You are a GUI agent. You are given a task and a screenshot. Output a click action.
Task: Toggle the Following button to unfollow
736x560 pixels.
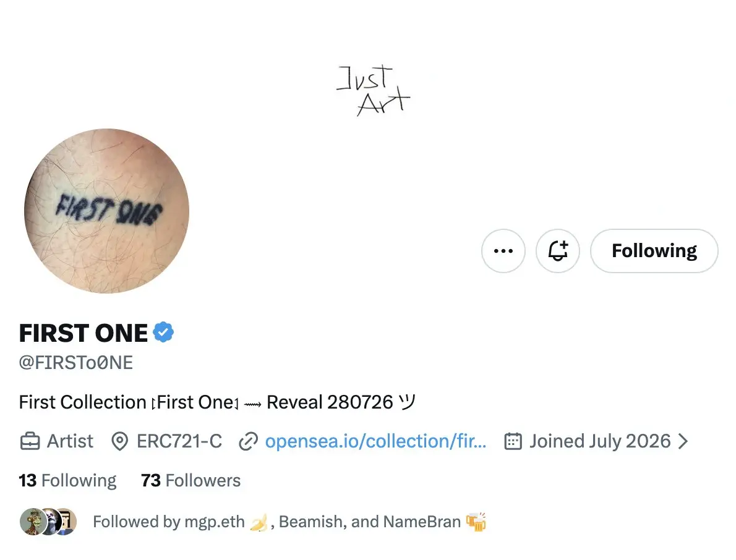(x=654, y=251)
